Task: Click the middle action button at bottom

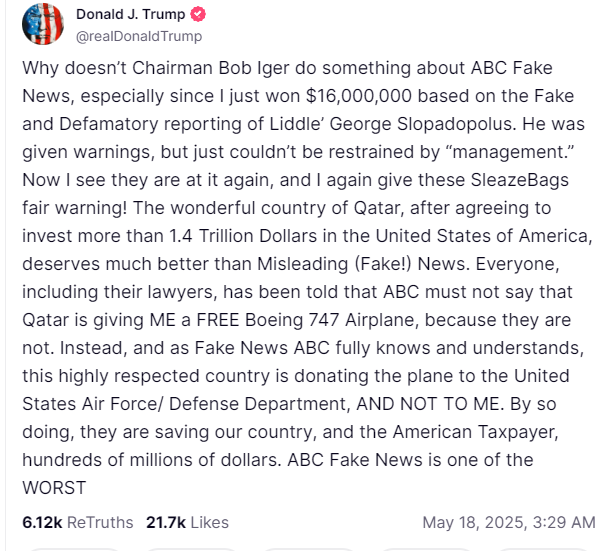Action: pos(308,549)
